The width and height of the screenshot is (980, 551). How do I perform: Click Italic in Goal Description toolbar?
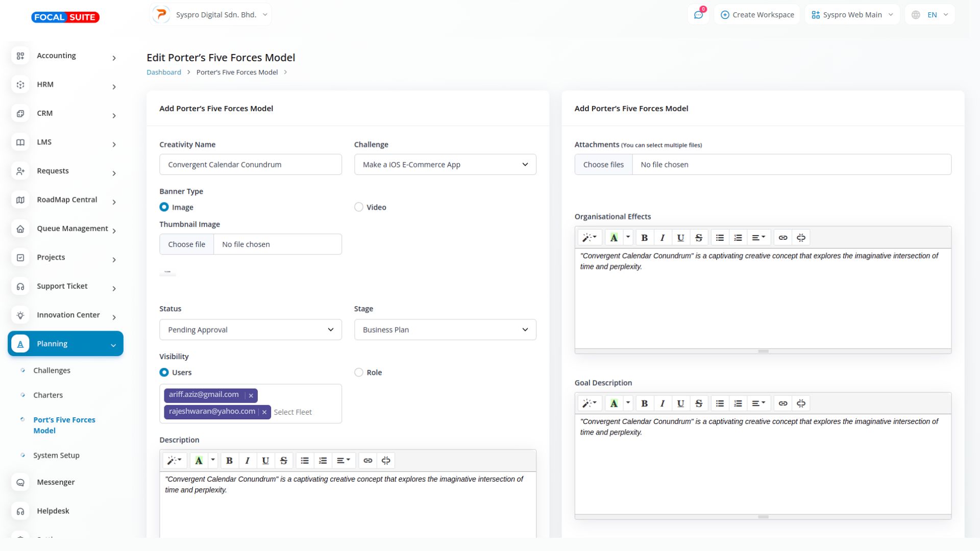[662, 404]
